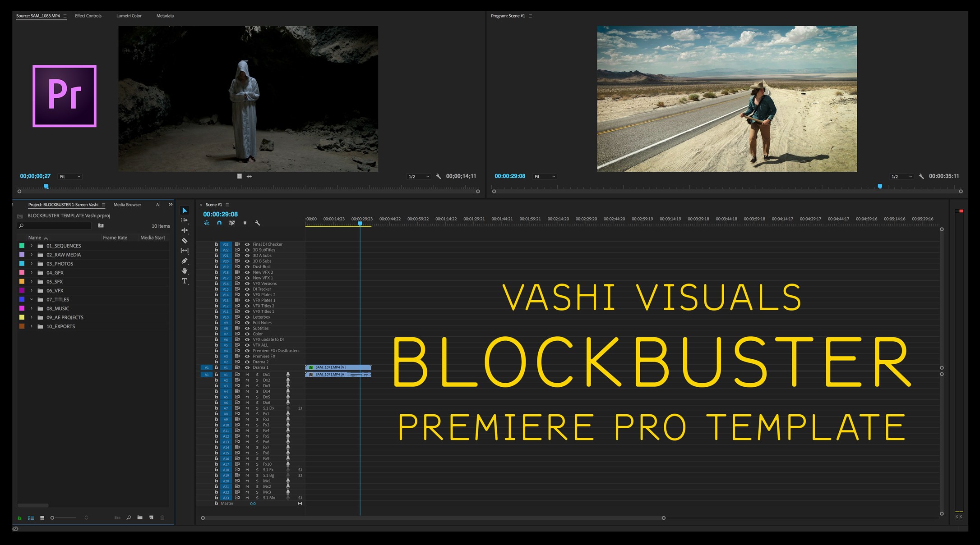Viewport: 980px width, 545px height.
Task: Expand the 01_SEQUENCES bin
Action: (32, 246)
